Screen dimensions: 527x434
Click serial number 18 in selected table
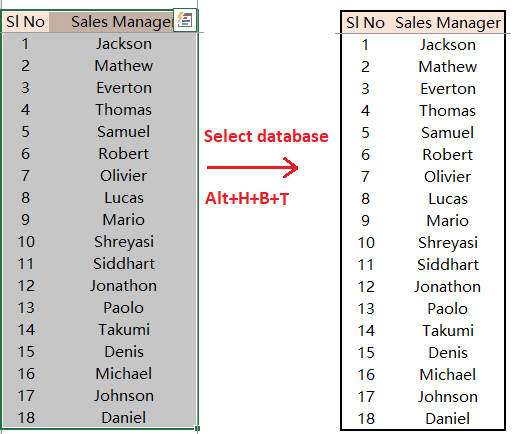26,418
